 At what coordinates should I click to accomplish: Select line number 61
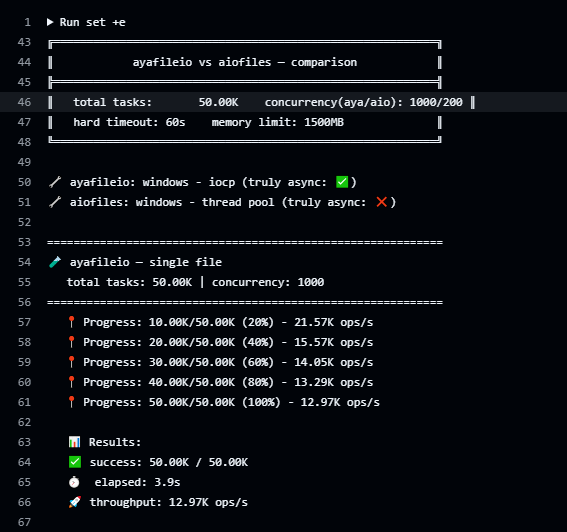pos(24,402)
